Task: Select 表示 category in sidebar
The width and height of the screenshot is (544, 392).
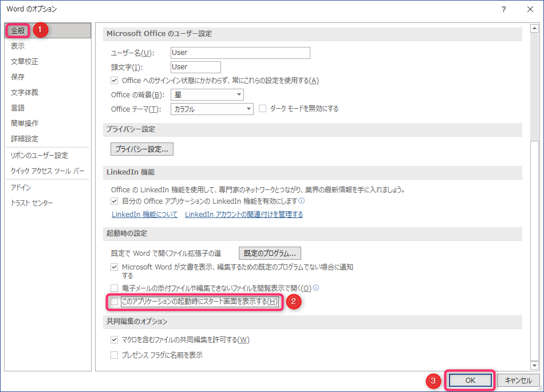Action: pos(48,46)
